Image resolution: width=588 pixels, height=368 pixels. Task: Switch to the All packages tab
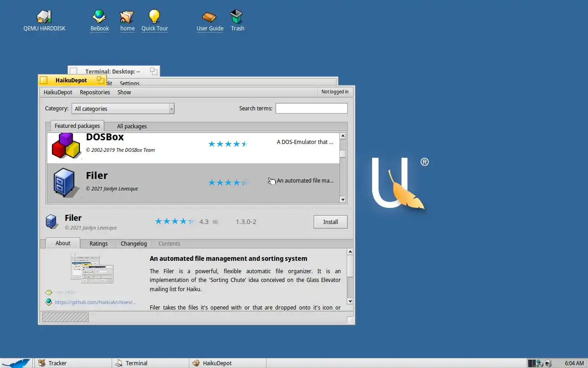click(x=132, y=126)
